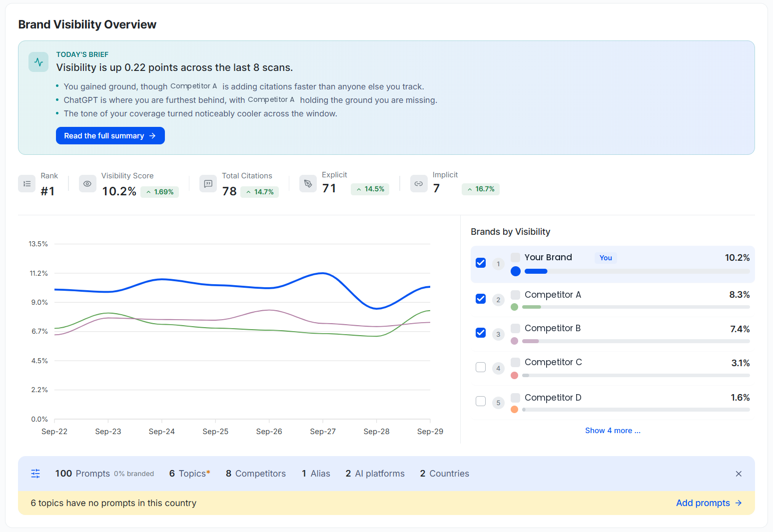Click the Total Citations speech bubble icon
The height and width of the screenshot is (532, 773).
208,184
